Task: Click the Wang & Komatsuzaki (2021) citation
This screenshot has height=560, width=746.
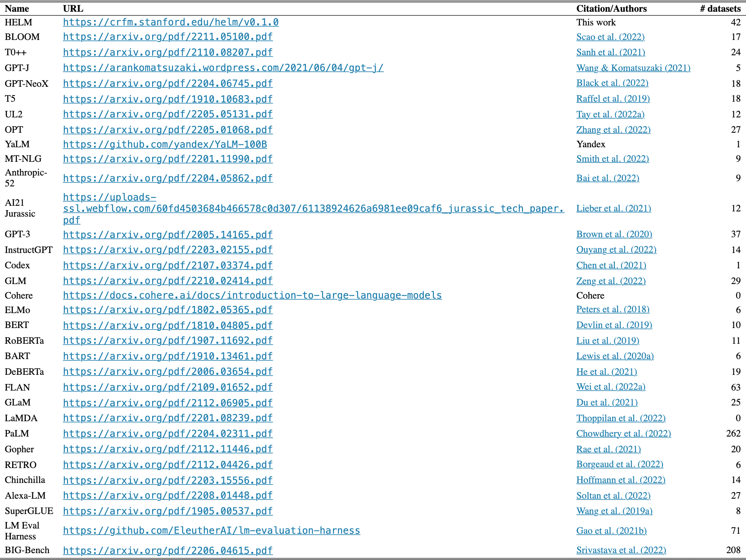Action: coord(633,68)
